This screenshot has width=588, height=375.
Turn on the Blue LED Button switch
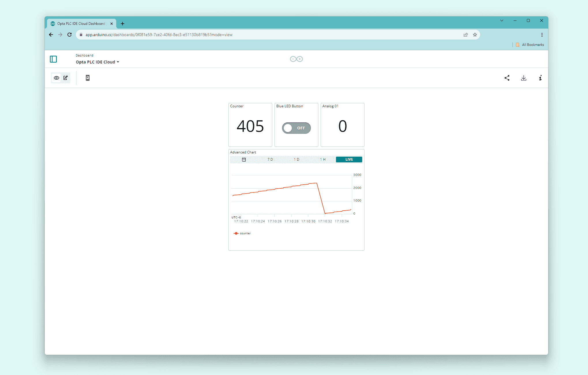click(296, 128)
